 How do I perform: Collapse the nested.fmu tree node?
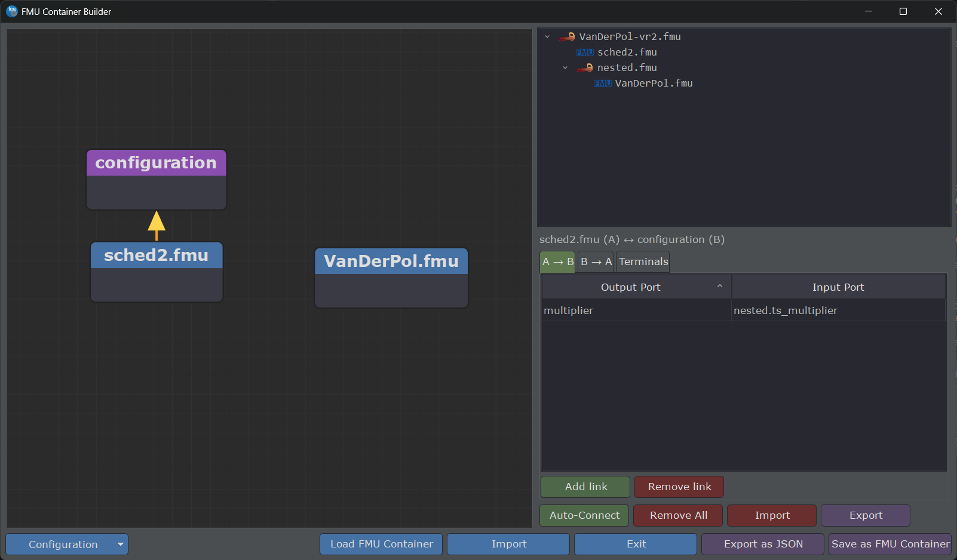[565, 68]
